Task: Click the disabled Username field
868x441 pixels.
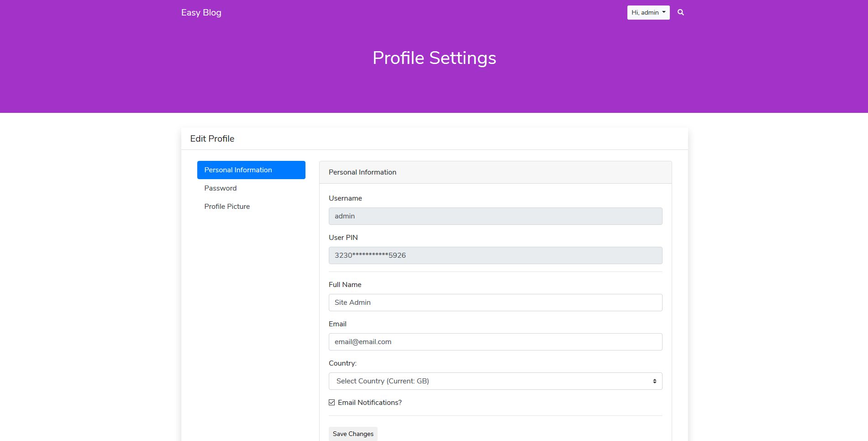Action: point(495,216)
